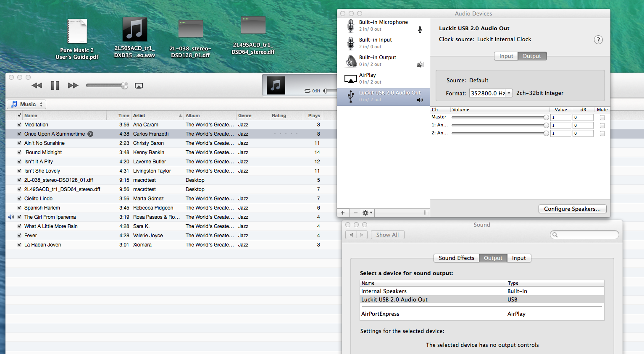Click the checkmark column header in iTunes
The width and height of the screenshot is (644, 354).
coord(19,115)
